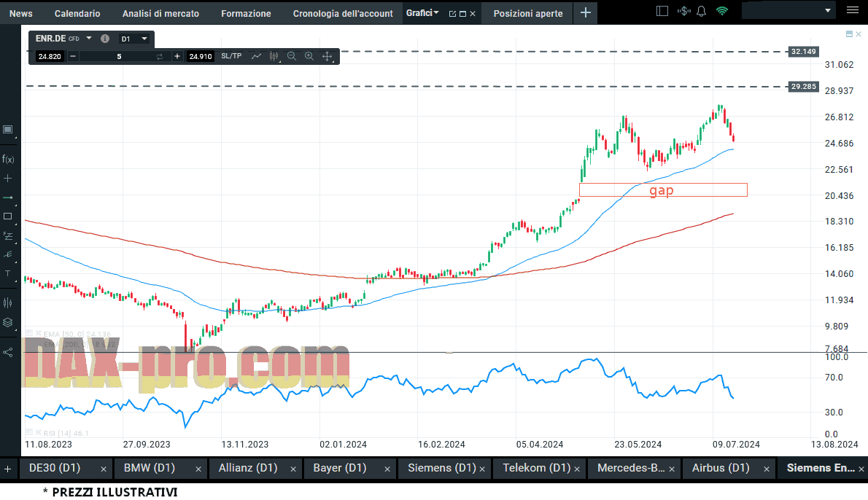The height and width of the screenshot is (500, 868).
Task: Sell at bid price 24.820
Action: pos(50,56)
